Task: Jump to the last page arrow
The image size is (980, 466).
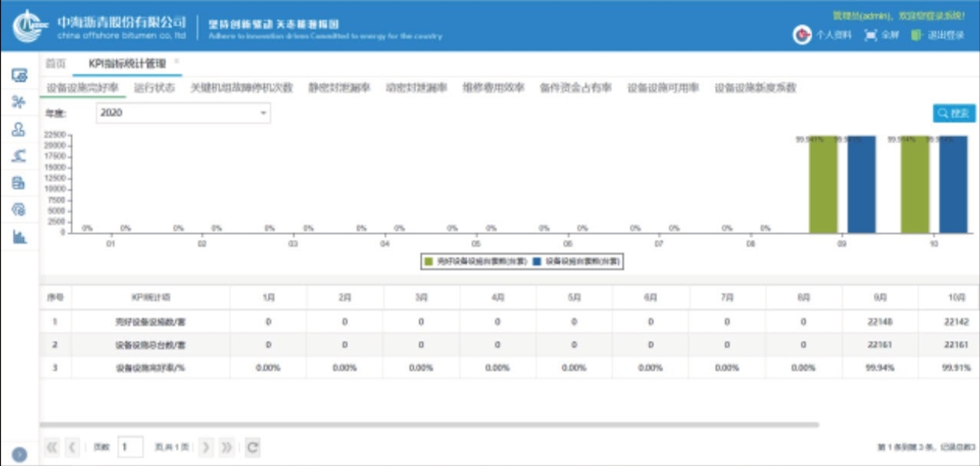Action: (x=226, y=447)
